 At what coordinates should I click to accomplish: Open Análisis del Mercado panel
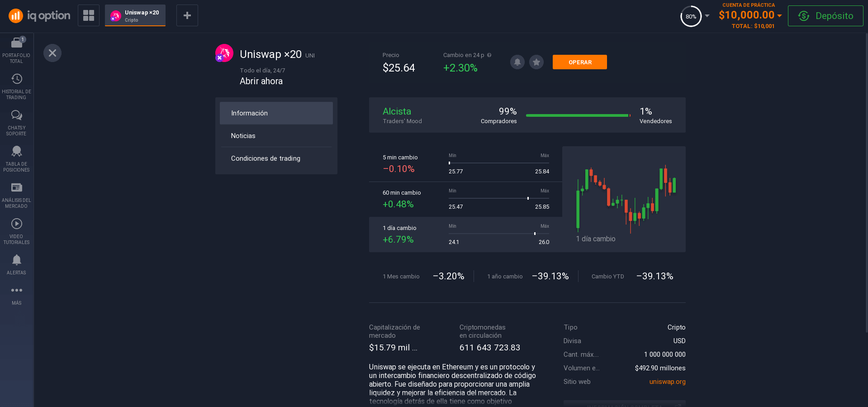click(16, 195)
